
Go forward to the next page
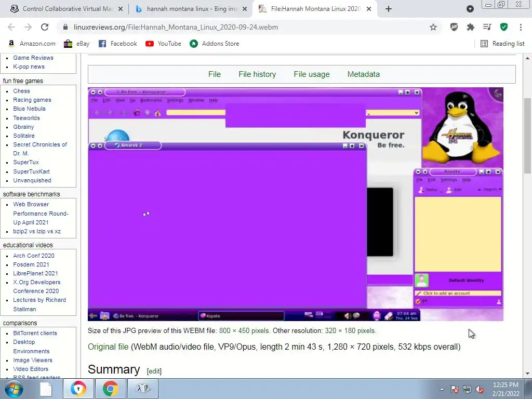click(28, 27)
